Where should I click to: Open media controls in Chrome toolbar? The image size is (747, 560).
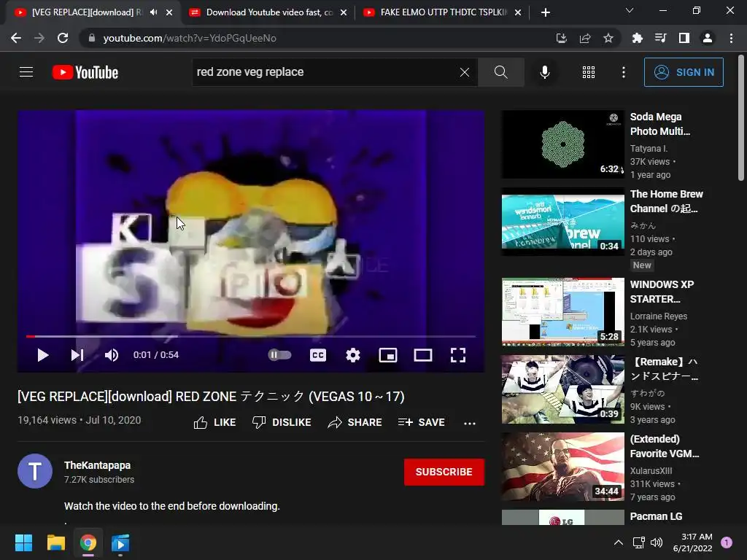pyautogui.click(x=660, y=38)
